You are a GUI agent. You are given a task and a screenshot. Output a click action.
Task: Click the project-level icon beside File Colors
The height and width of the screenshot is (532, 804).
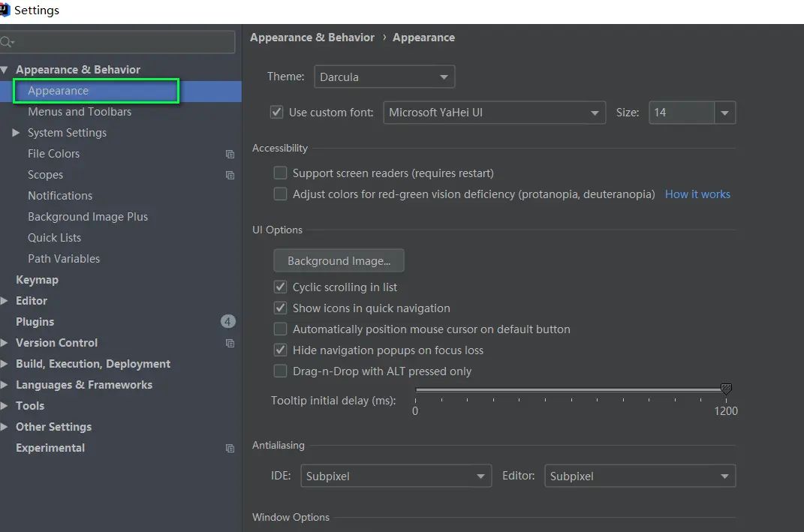coord(230,154)
